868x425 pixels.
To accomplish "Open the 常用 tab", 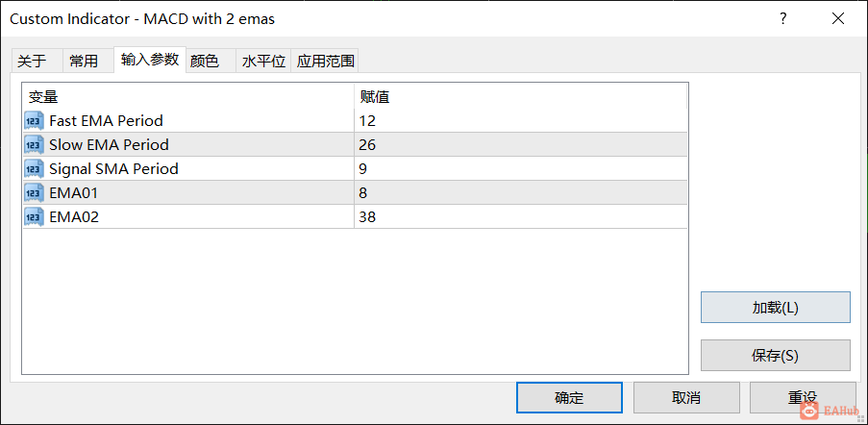I will (84, 61).
